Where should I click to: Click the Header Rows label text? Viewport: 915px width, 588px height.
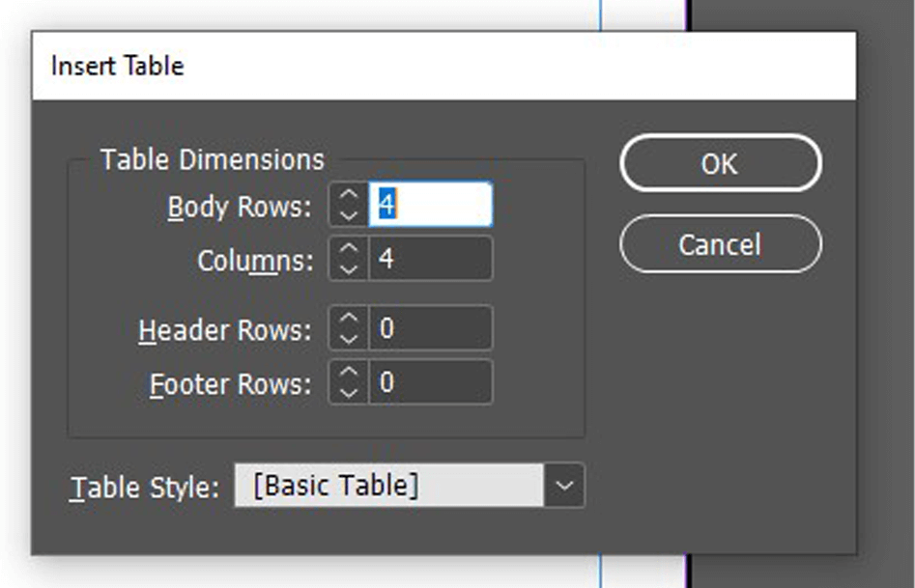[x=225, y=330]
